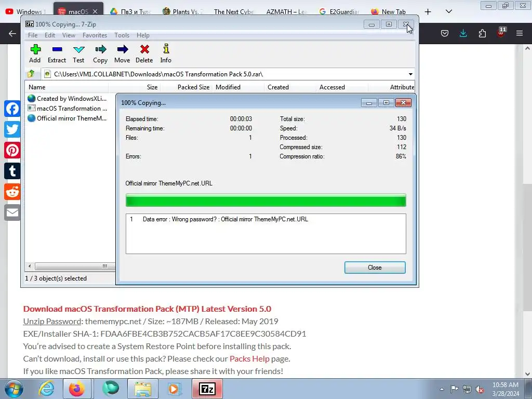Sort by Created column header
This screenshot has width=532, height=399.
[x=290, y=87]
